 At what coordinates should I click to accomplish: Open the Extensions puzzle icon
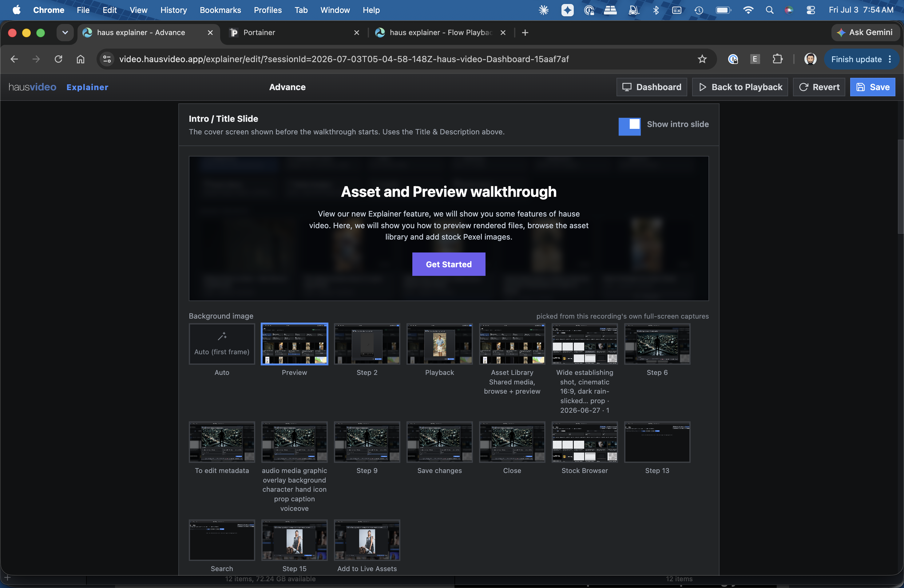coord(778,59)
